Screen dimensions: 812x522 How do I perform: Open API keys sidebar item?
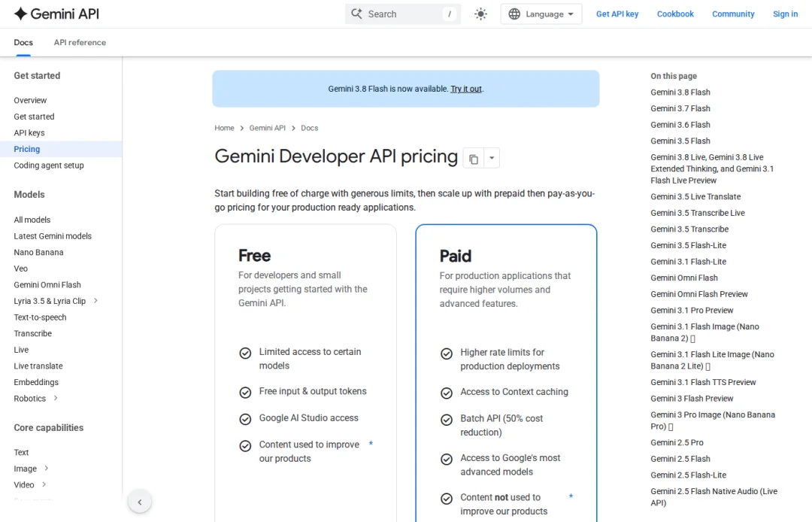click(29, 133)
